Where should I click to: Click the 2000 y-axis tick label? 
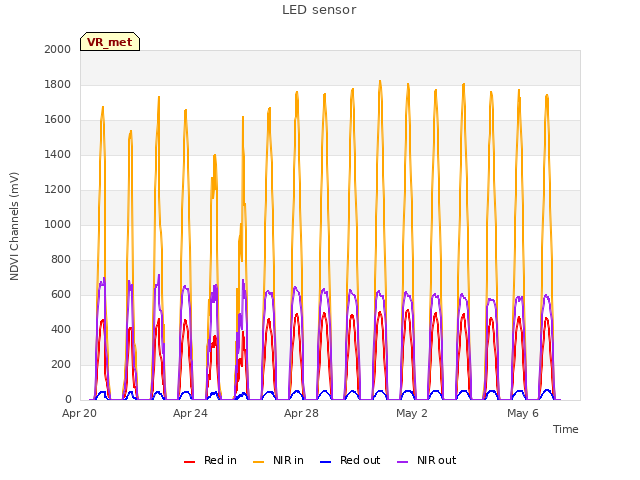pos(58,49)
